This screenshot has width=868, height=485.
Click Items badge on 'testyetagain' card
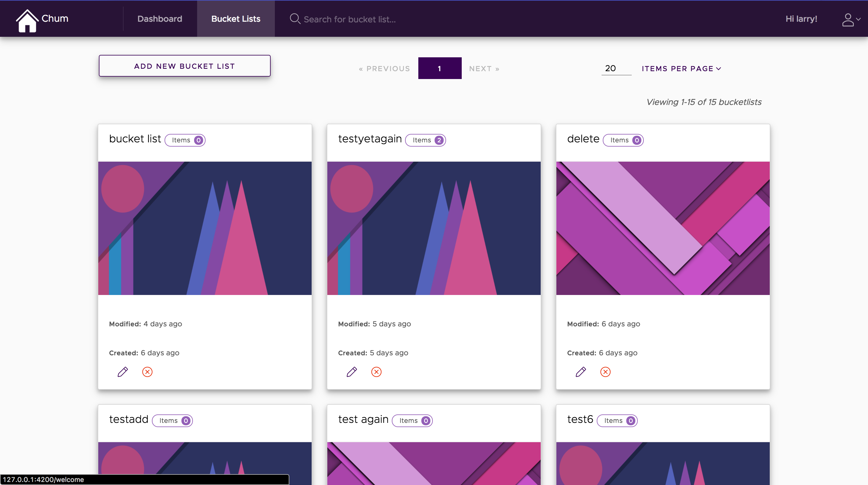[x=425, y=140]
